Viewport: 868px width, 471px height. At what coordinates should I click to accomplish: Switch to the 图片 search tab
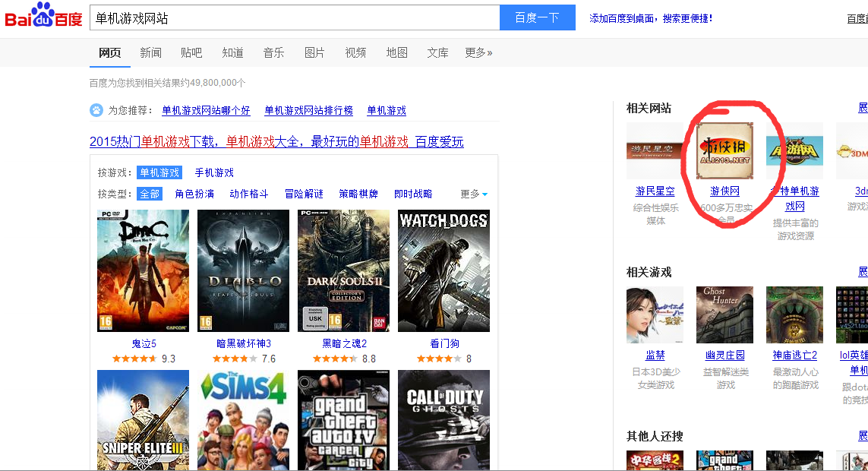coord(314,52)
